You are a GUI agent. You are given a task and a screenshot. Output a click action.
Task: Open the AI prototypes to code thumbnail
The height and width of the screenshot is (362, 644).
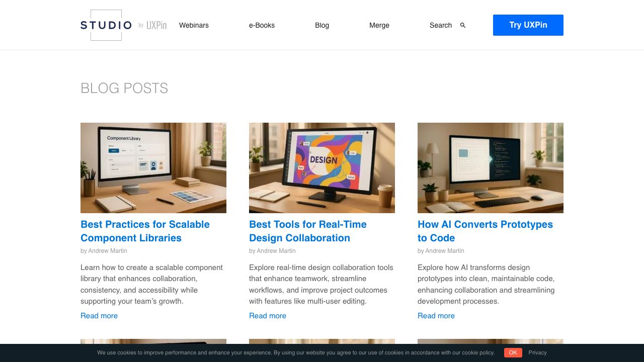(x=491, y=168)
